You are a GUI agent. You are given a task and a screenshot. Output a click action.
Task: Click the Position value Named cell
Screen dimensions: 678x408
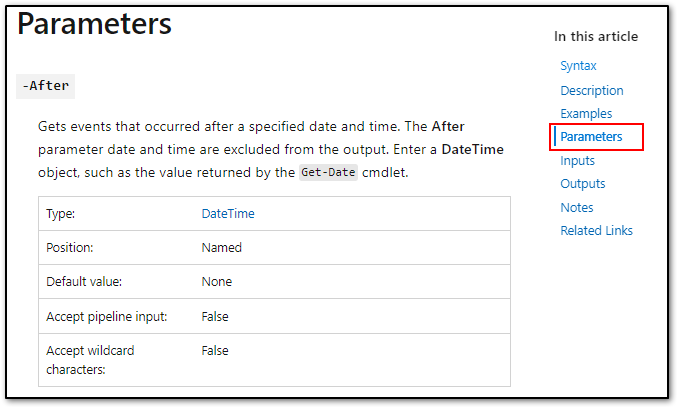point(221,248)
